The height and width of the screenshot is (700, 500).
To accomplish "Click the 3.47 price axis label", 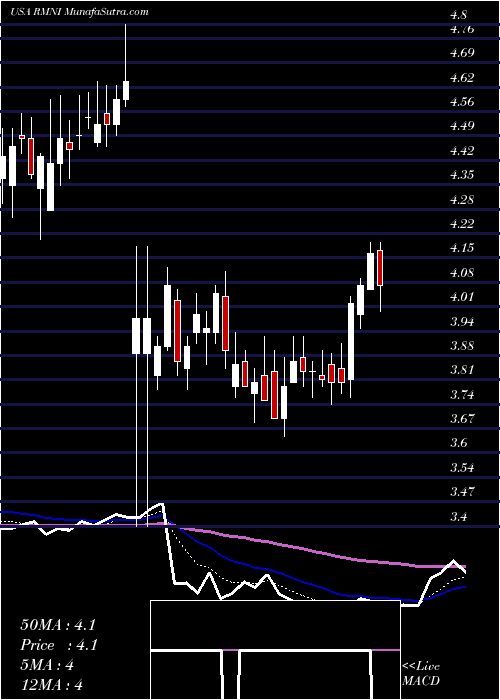I will pos(462,492).
